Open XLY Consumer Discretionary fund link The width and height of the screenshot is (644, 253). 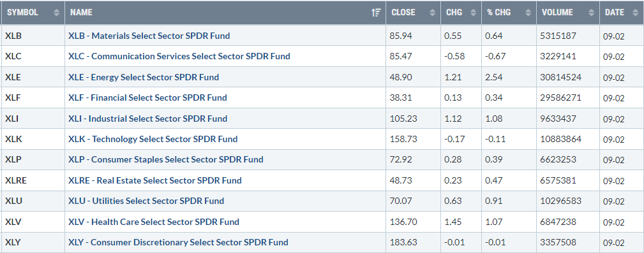(x=178, y=242)
